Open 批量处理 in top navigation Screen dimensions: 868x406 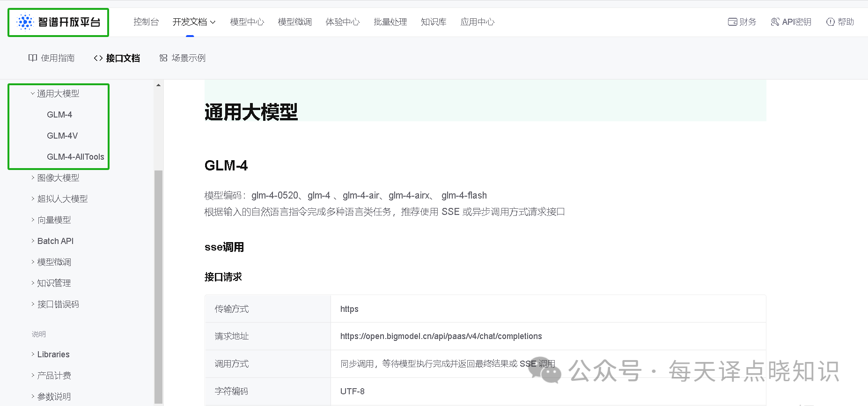pyautogui.click(x=390, y=22)
